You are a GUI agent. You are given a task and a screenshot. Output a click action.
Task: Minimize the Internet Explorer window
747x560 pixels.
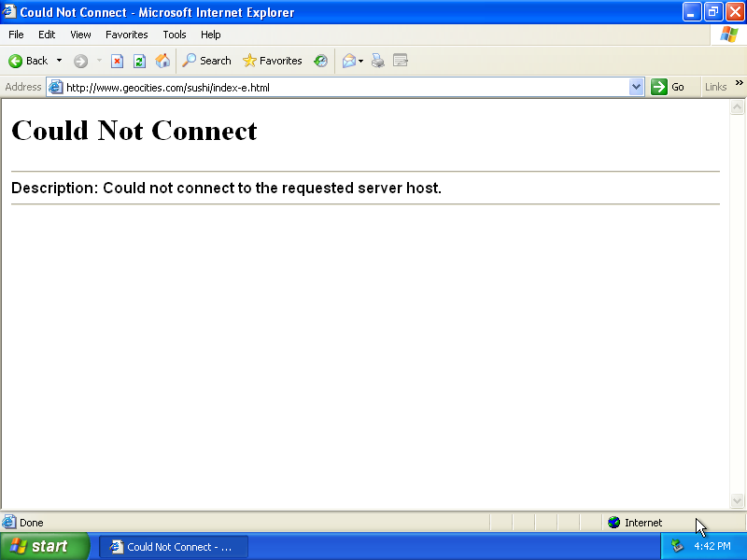(x=691, y=12)
